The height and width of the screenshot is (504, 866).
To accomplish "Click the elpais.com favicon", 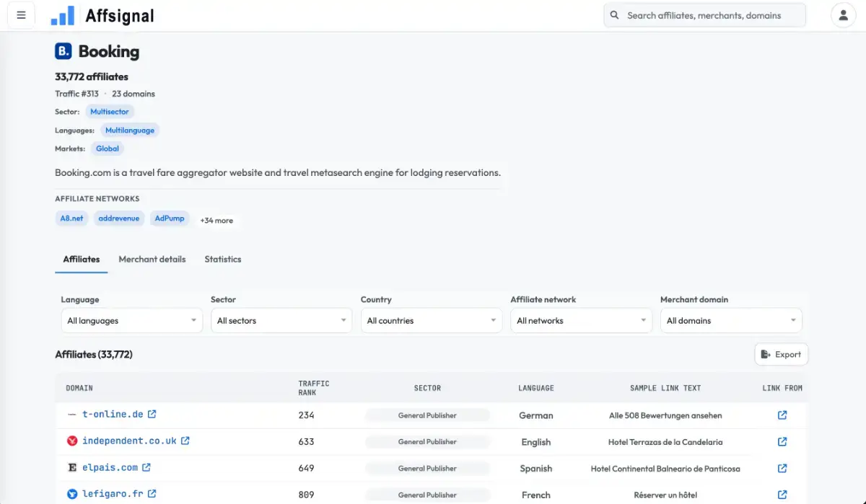I will [72, 468].
